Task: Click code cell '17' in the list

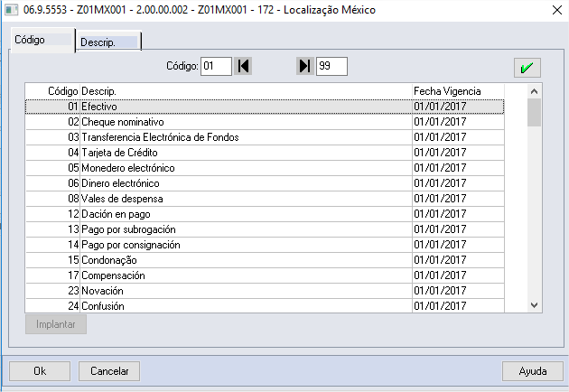Action: pos(52,275)
